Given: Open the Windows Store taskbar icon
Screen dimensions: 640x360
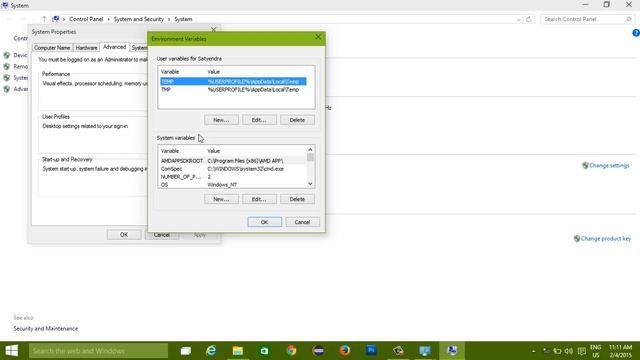Looking at the screenshot, I should click(264, 351).
